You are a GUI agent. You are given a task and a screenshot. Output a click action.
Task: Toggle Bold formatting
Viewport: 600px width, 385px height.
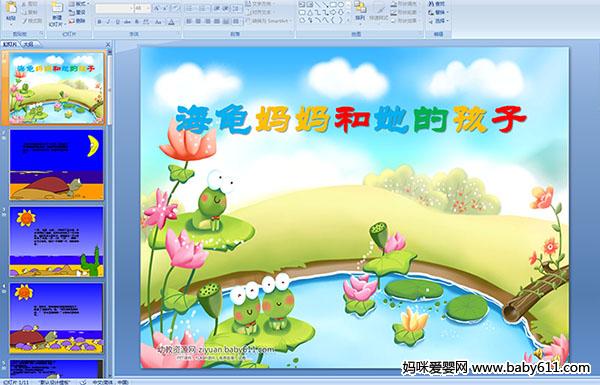click(x=99, y=22)
